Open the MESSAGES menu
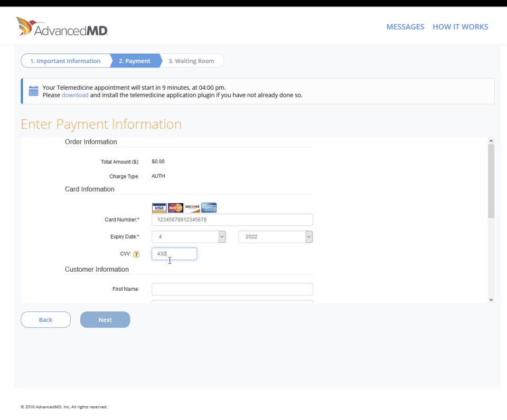Image resolution: width=507 pixels, height=420 pixels. point(406,26)
